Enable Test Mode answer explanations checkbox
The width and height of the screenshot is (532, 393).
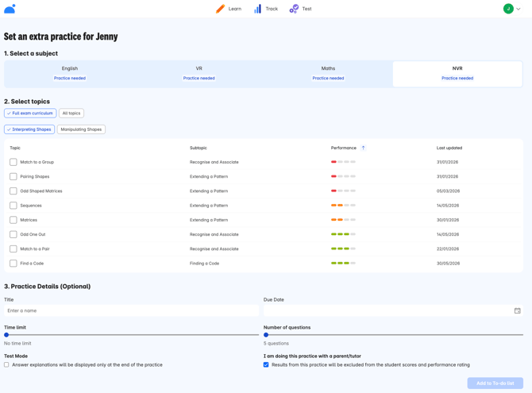coord(6,365)
